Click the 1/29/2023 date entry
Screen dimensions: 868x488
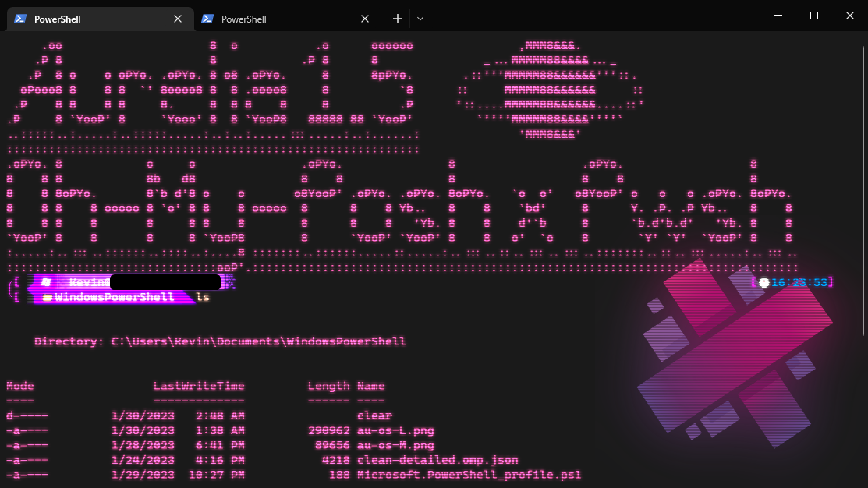tap(143, 475)
